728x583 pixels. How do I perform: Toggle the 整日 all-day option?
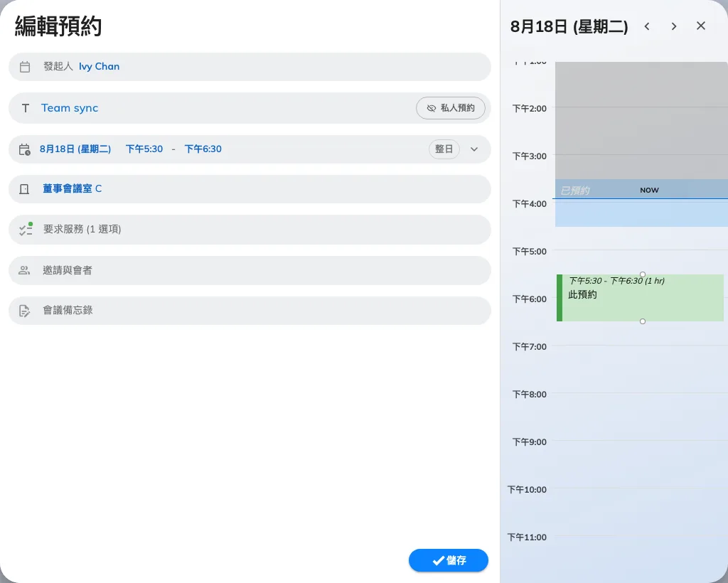pyautogui.click(x=444, y=149)
